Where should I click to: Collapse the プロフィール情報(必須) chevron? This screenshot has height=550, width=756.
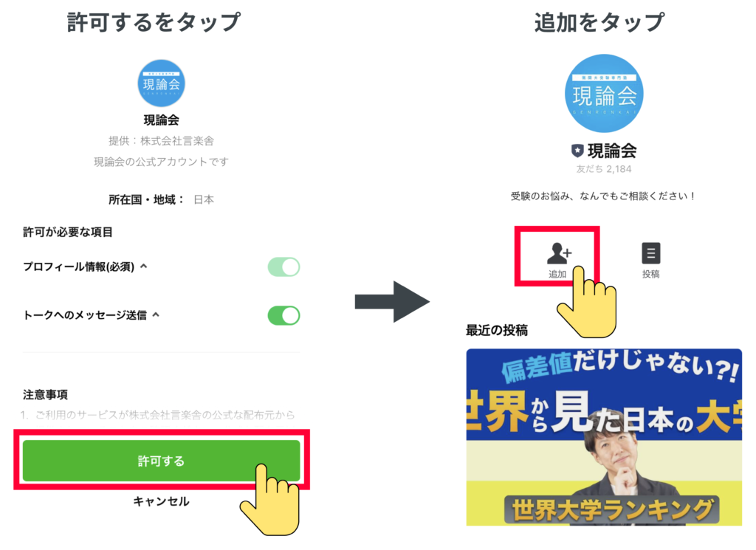(x=144, y=266)
